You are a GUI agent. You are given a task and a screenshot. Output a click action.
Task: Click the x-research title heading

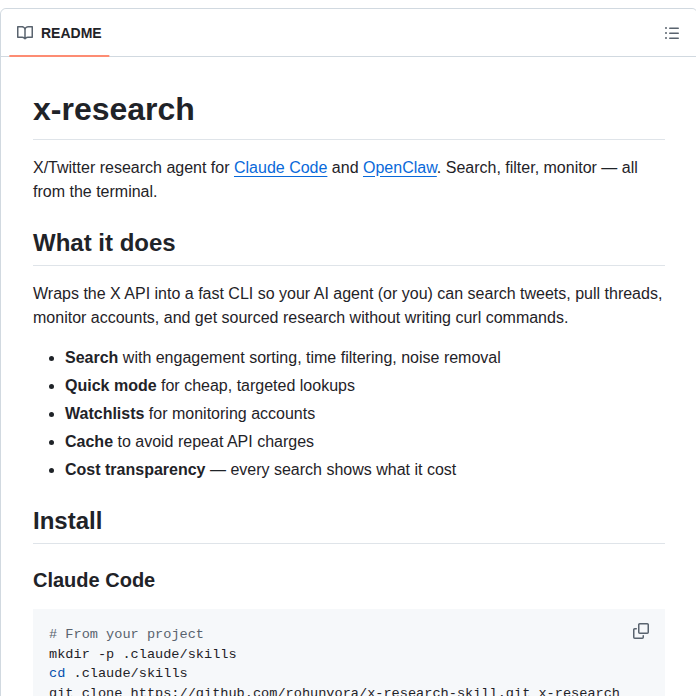(x=114, y=109)
